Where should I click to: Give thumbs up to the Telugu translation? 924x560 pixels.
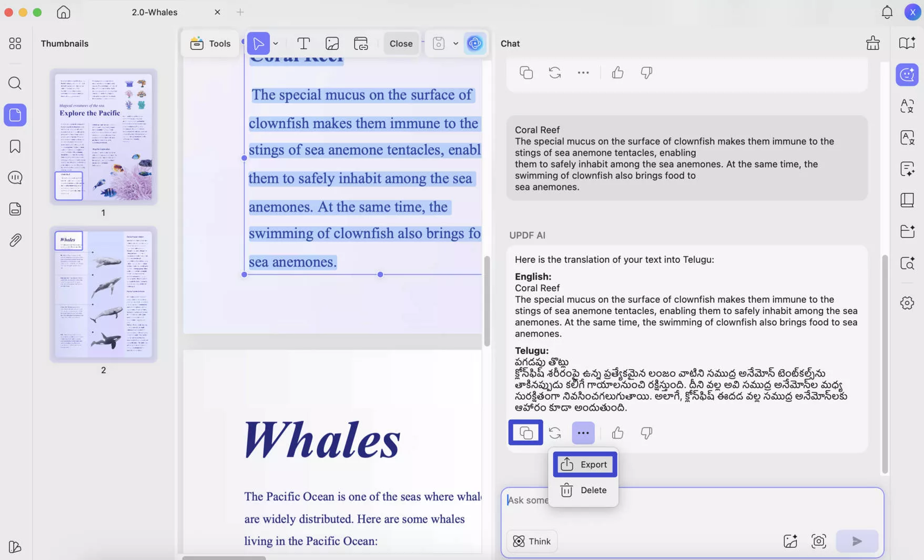click(x=617, y=433)
